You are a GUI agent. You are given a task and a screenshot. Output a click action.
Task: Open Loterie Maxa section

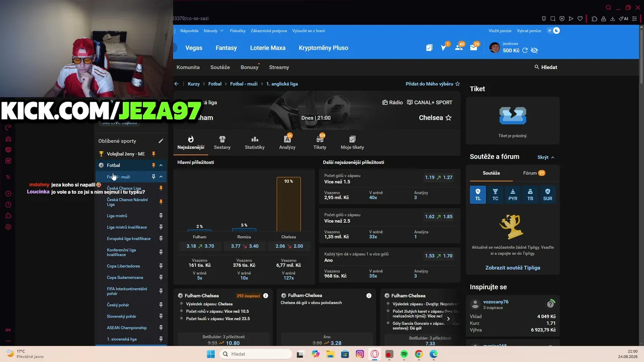pyautogui.click(x=268, y=48)
